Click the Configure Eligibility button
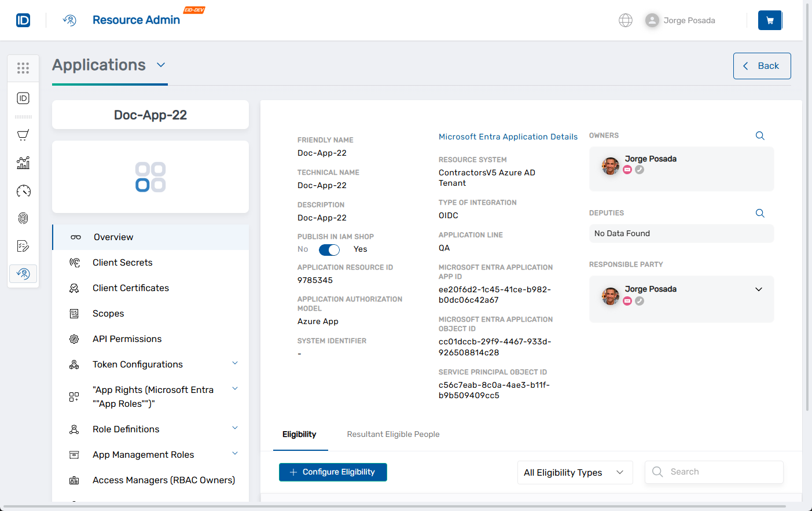Screen dimensions: 812x511 [333, 472]
